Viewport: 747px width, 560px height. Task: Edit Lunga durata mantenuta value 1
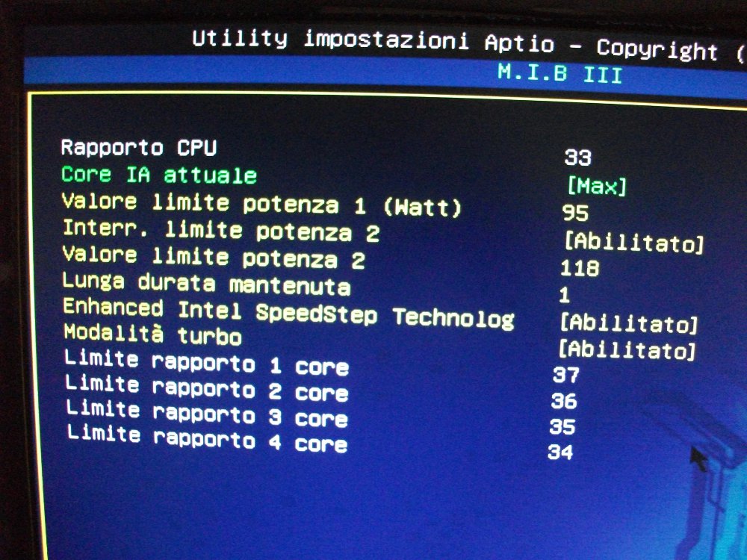(565, 295)
